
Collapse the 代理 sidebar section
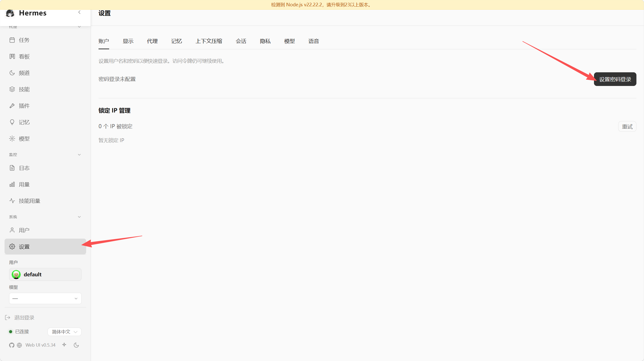pyautogui.click(x=79, y=27)
